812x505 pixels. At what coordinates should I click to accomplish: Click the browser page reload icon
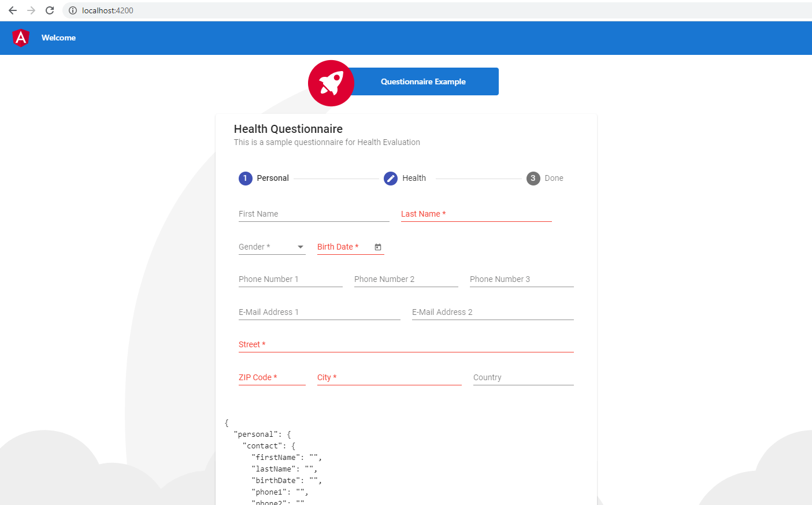click(50, 10)
